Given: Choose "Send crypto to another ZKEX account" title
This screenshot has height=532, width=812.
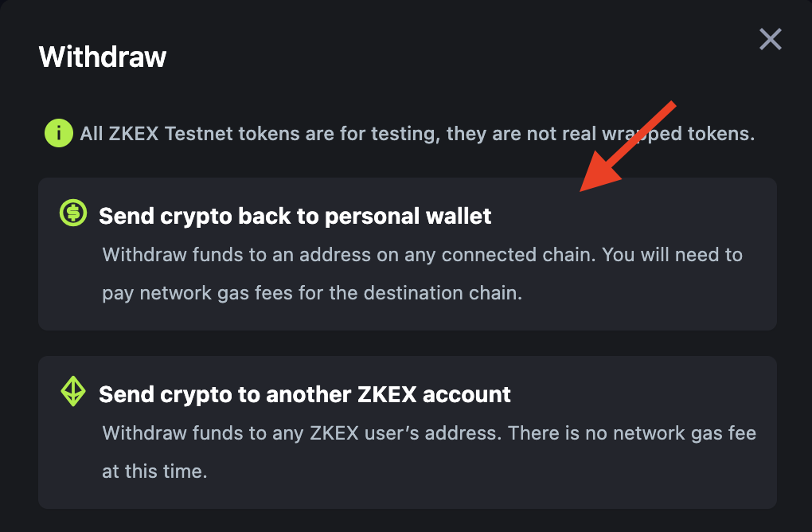Looking at the screenshot, I should (304, 394).
